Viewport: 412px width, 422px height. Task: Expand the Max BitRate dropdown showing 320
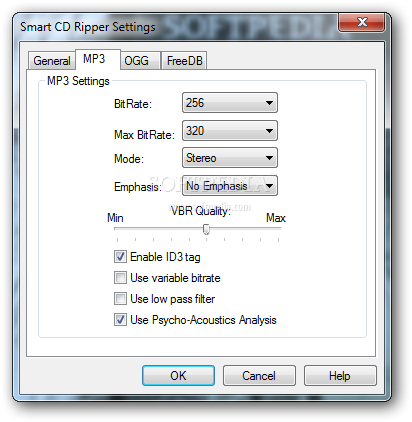click(x=230, y=131)
